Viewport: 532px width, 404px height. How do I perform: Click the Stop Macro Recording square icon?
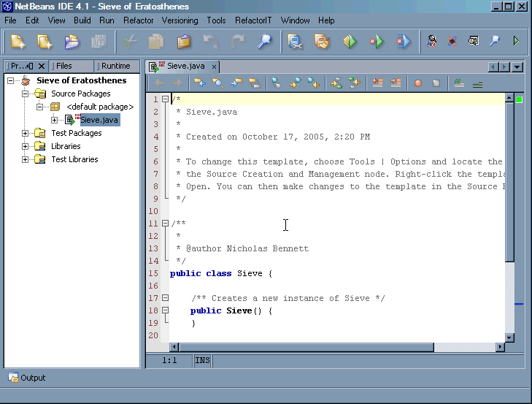click(x=436, y=83)
